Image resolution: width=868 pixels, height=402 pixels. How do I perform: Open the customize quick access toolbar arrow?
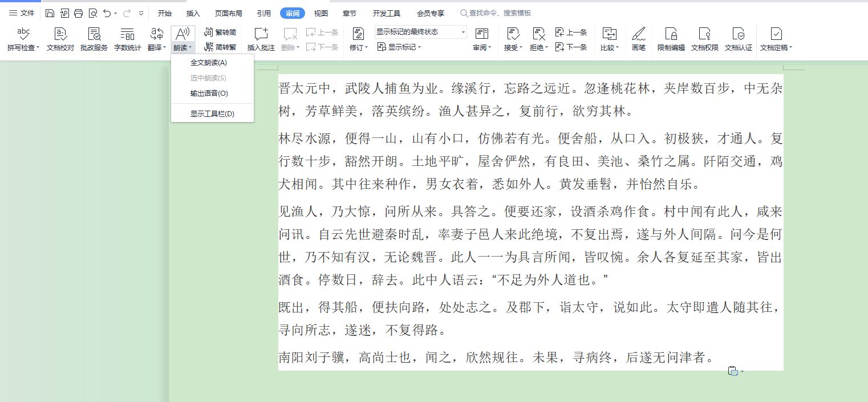[x=141, y=13]
